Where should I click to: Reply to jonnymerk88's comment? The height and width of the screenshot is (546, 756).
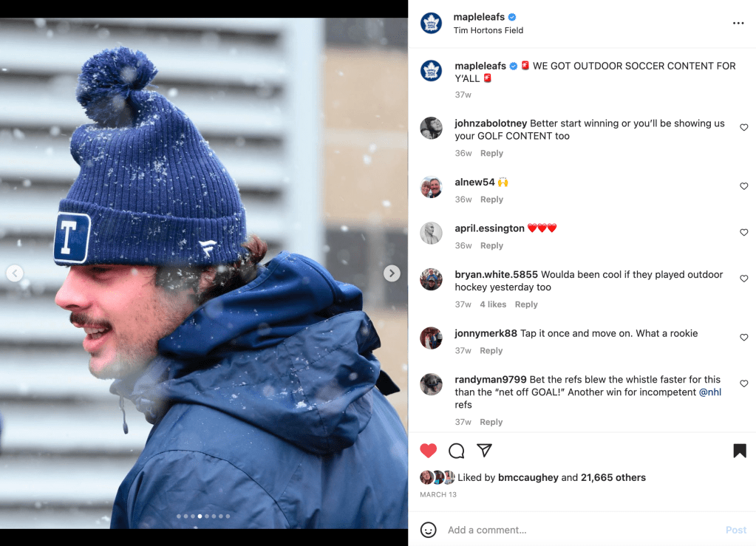point(491,350)
